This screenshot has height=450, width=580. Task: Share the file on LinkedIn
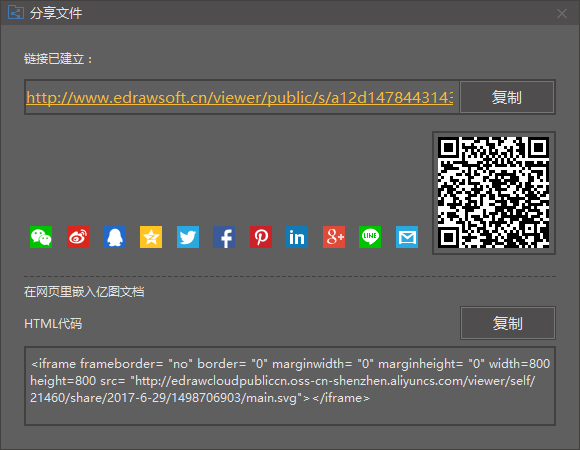297,237
